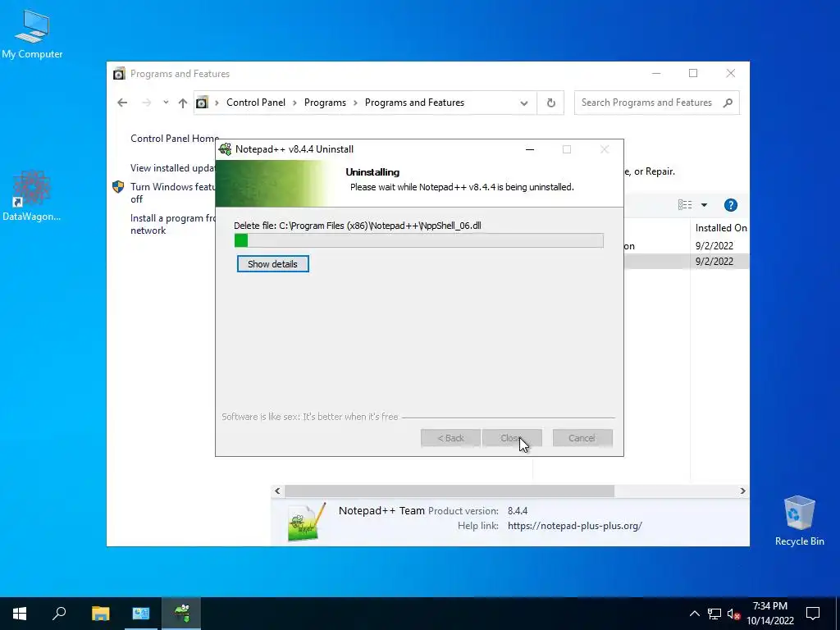Click the Delete file path status text
Image resolution: width=840 pixels, height=630 pixels.
click(x=358, y=226)
